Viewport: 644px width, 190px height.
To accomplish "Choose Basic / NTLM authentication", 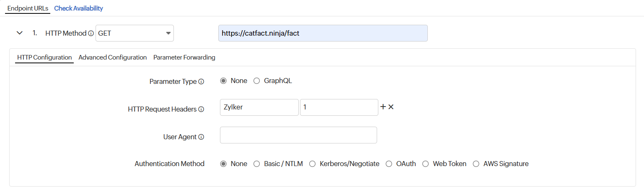I will pyautogui.click(x=257, y=164).
